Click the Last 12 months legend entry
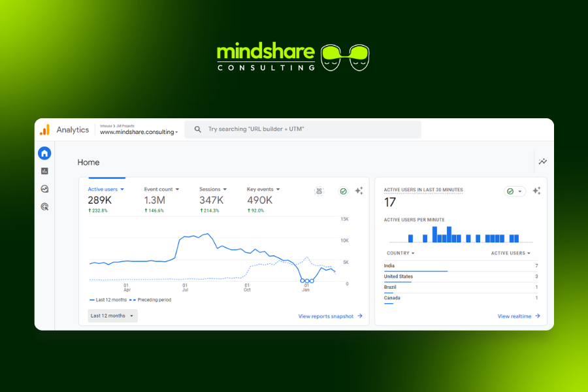 [108, 300]
